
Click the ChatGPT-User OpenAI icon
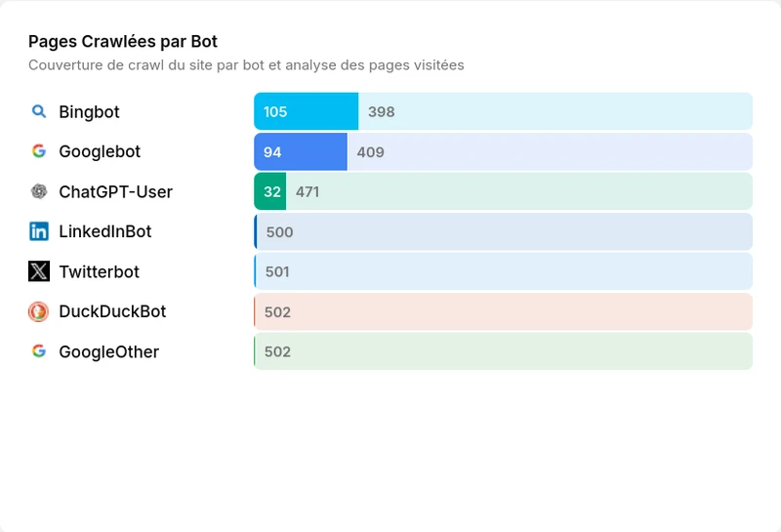coord(39,191)
